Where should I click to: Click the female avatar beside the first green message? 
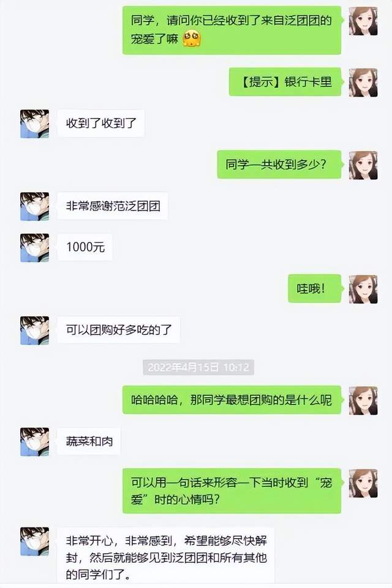363,21
